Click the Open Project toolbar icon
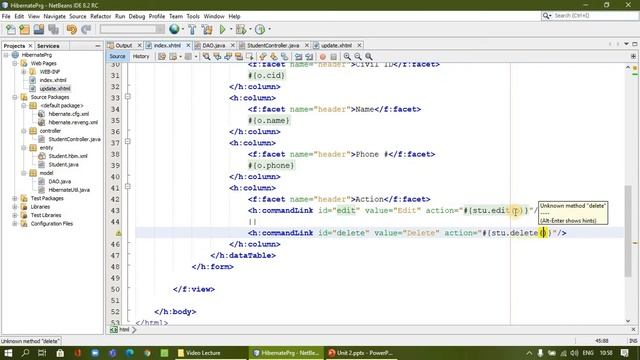Screen dimensions: 640x360 coord(39,29)
